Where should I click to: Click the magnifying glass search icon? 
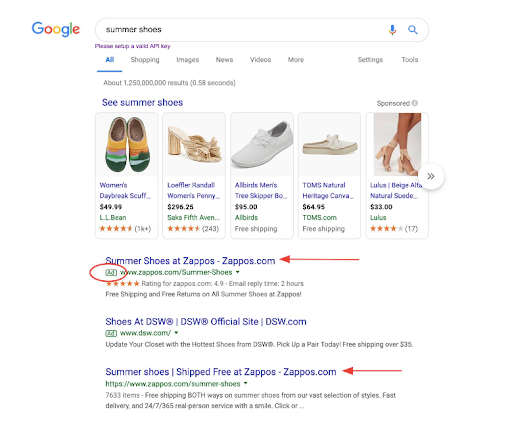click(413, 30)
